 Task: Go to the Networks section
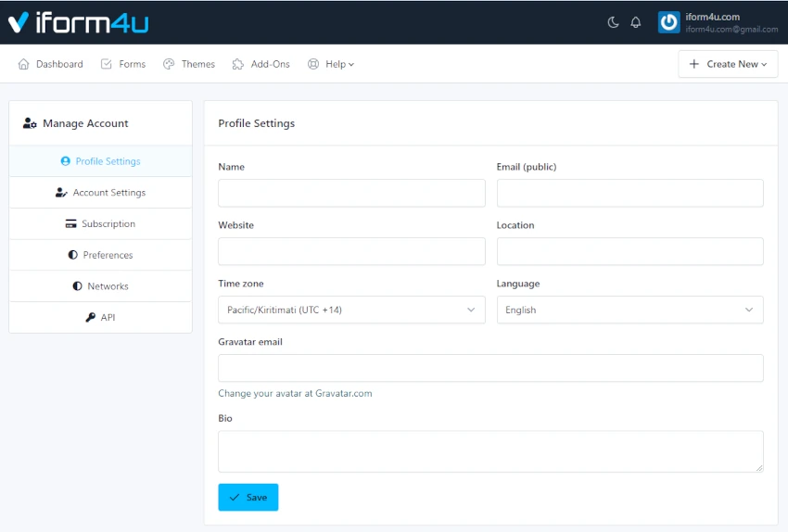[100, 286]
